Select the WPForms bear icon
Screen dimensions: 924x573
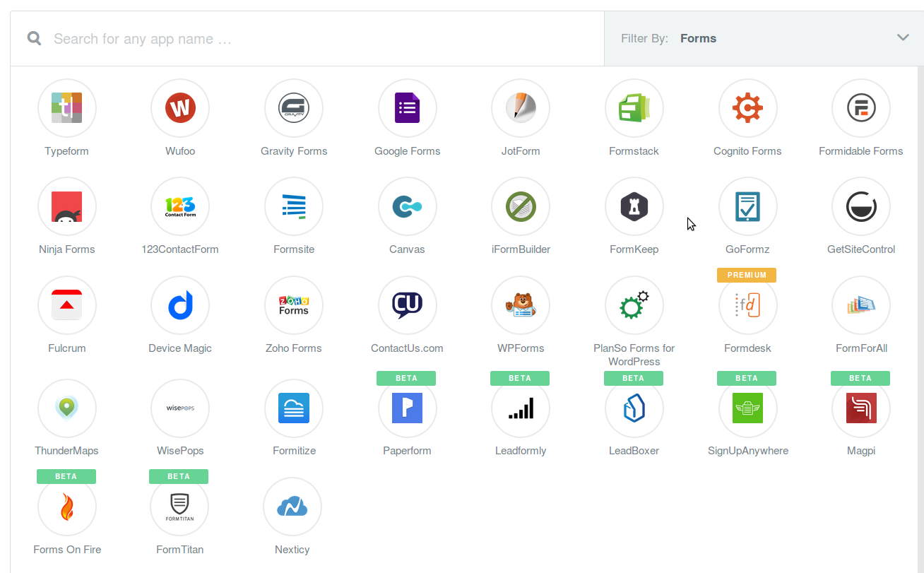[x=521, y=305]
